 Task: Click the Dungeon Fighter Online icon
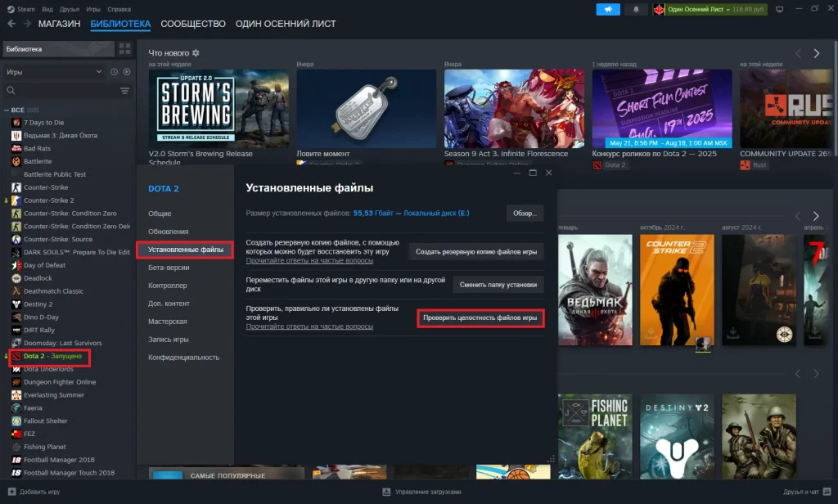click(x=16, y=382)
